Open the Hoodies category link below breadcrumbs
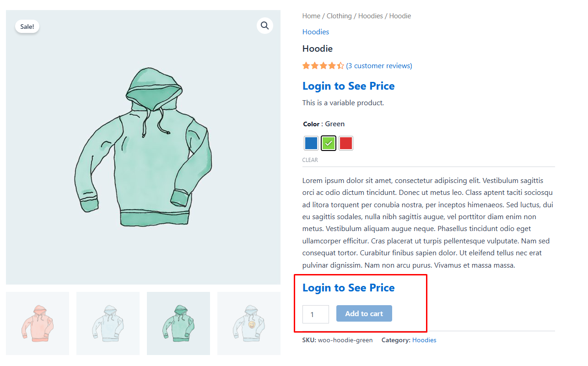Screen dimensions: 588x366 [x=315, y=32]
